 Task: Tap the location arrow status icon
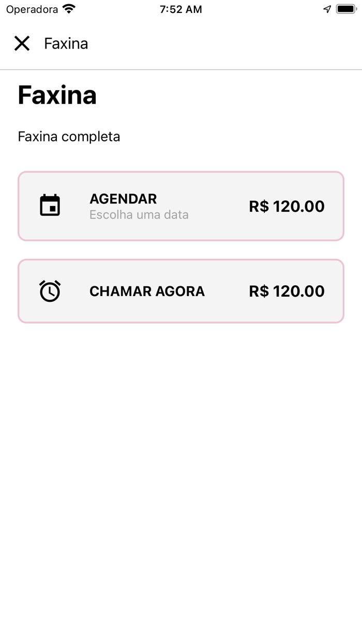pos(327,9)
